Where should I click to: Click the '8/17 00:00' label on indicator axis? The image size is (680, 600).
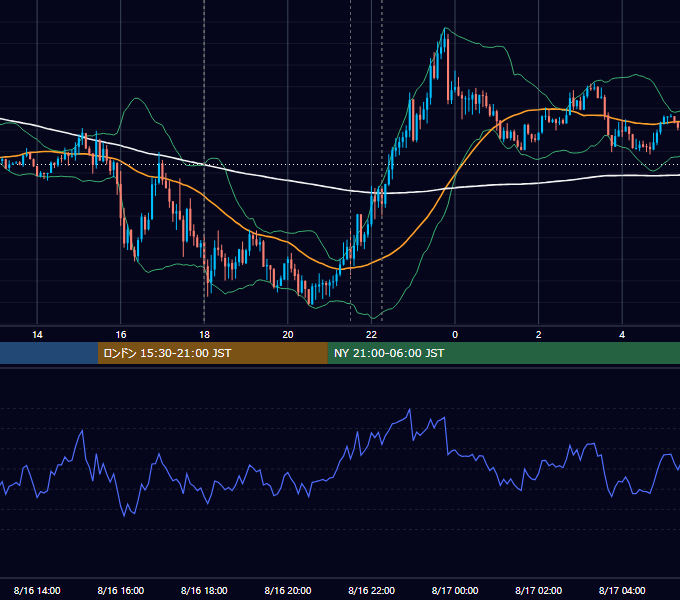point(455,590)
